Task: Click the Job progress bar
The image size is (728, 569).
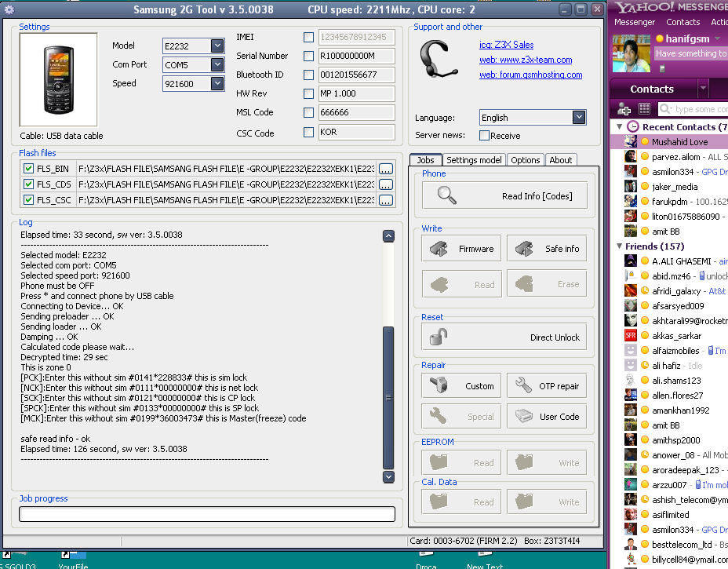Action: [207, 514]
